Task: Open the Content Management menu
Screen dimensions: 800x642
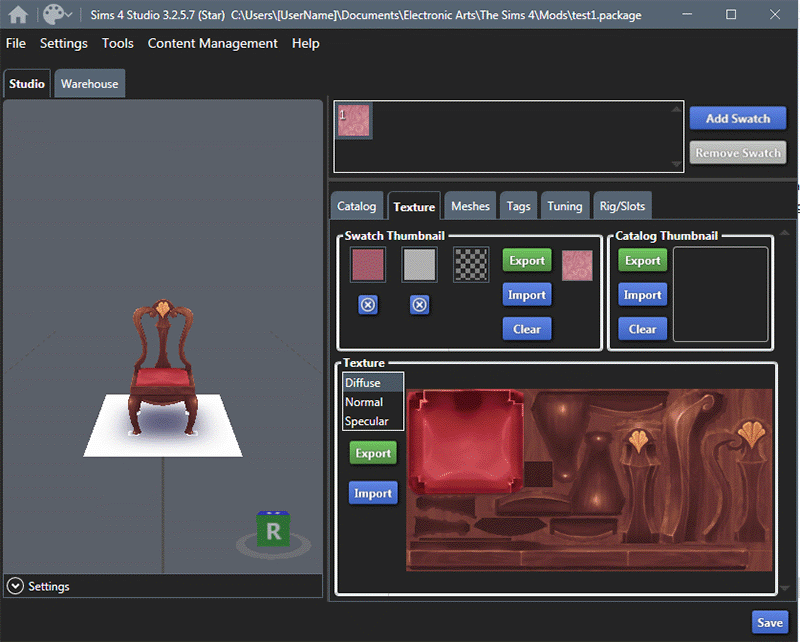Action: coord(212,43)
